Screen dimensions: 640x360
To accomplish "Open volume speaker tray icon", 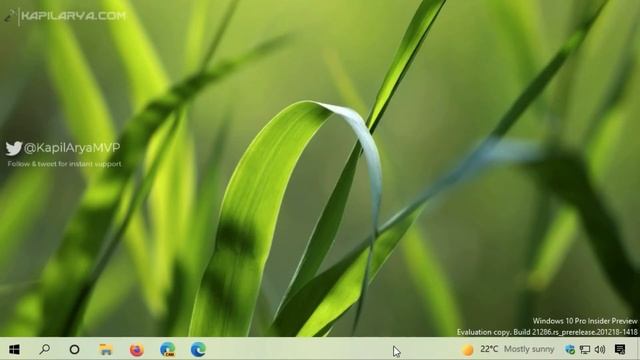I will point(600,349).
